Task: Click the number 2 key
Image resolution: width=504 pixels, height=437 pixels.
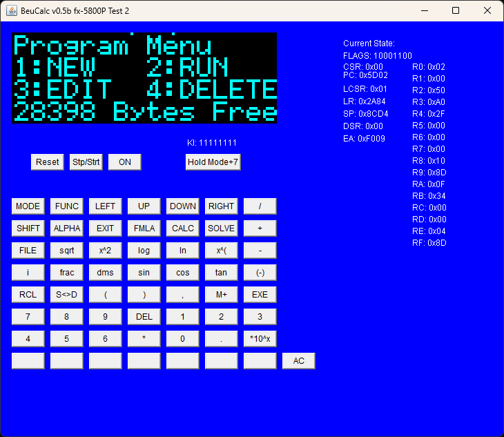Action: pyautogui.click(x=221, y=317)
